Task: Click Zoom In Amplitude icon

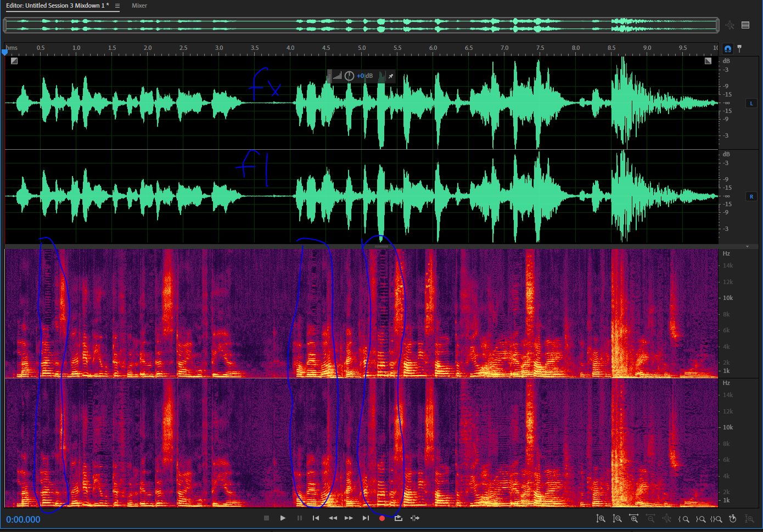Action: [x=601, y=519]
